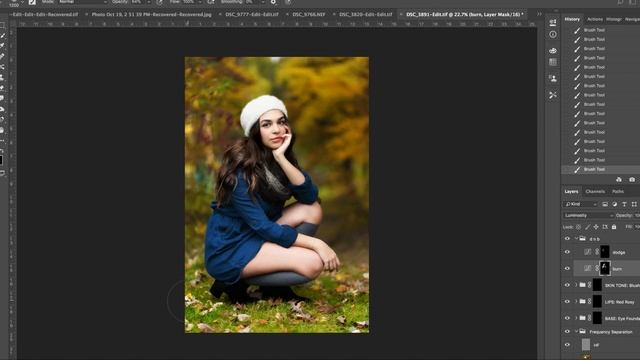This screenshot has height=360, width=640.
Task: Click the foreground color swatch in toolbar
Action: click(x=1, y=159)
